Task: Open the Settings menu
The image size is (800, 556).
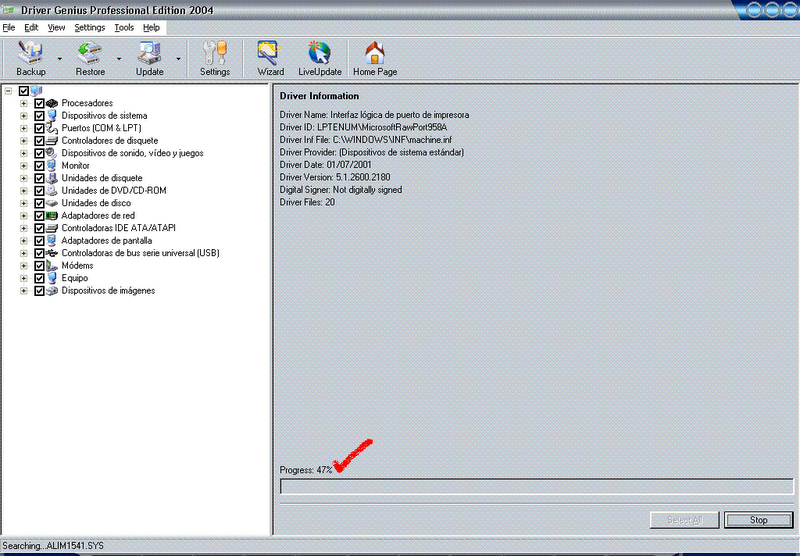Action: (x=89, y=28)
